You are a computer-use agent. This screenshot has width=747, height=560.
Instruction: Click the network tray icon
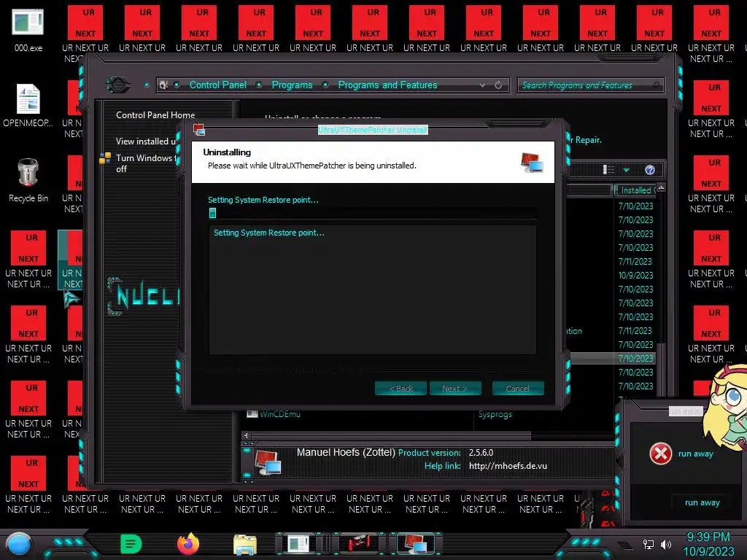[648, 544]
